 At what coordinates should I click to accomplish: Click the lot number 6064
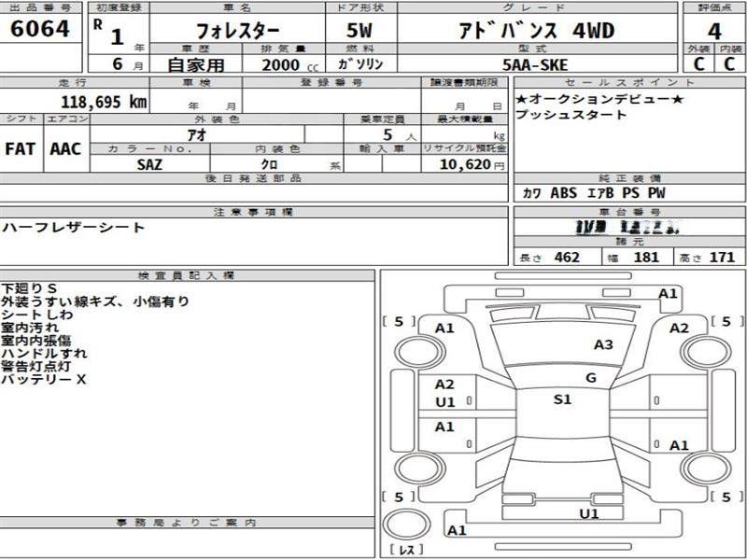(40, 29)
